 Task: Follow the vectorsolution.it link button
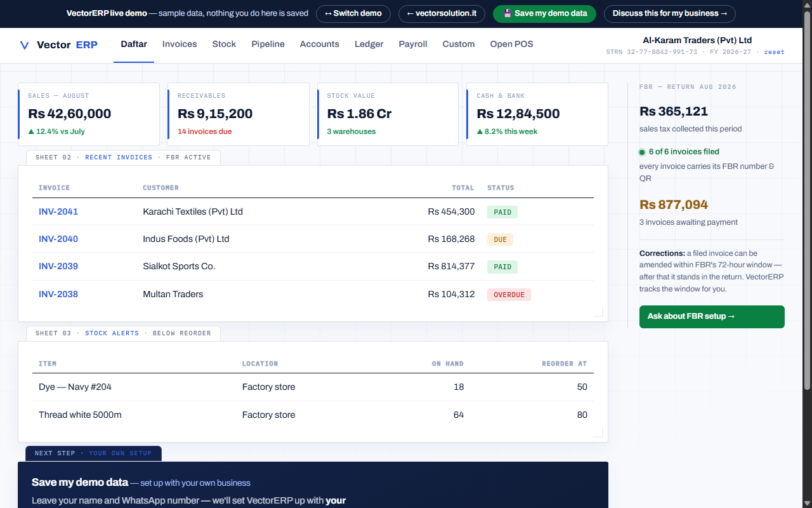click(442, 13)
